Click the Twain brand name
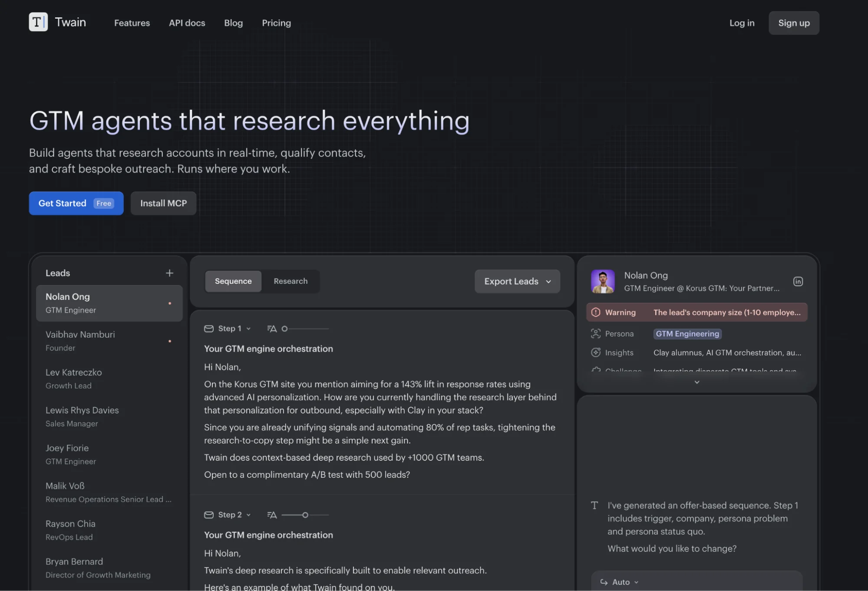 coord(70,22)
